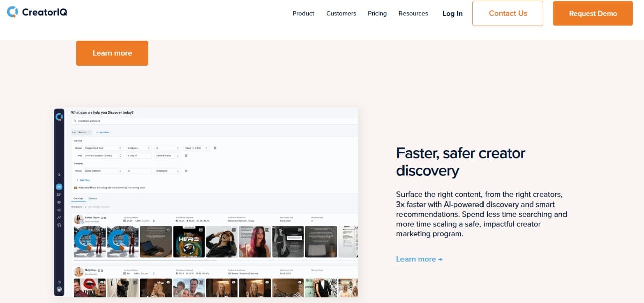This screenshot has width=644, height=303.
Task: Click the Contact Us button
Action: (508, 13)
